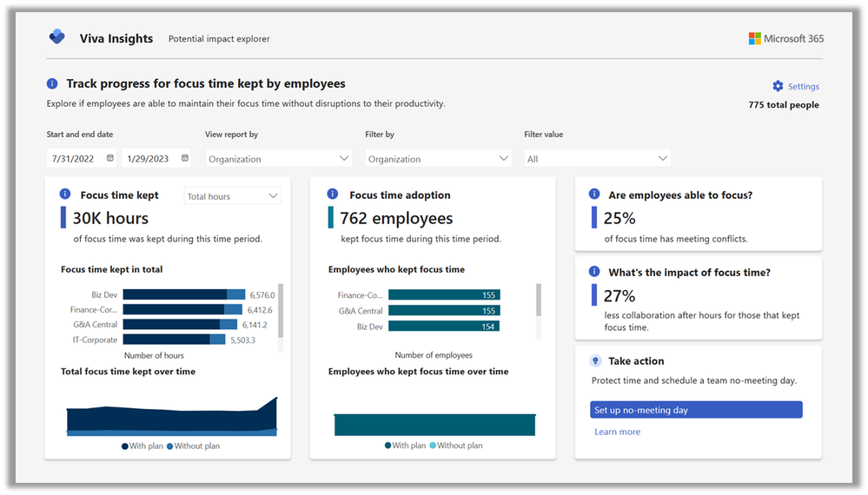868x495 pixels.
Task: Expand the Filter by Organization dropdown
Action: (438, 159)
